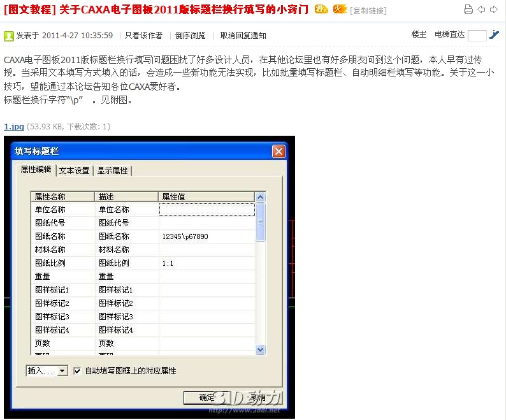Click the green author avatar icon
The height and width of the screenshot is (420, 506).
pyautogui.click(x=9, y=36)
